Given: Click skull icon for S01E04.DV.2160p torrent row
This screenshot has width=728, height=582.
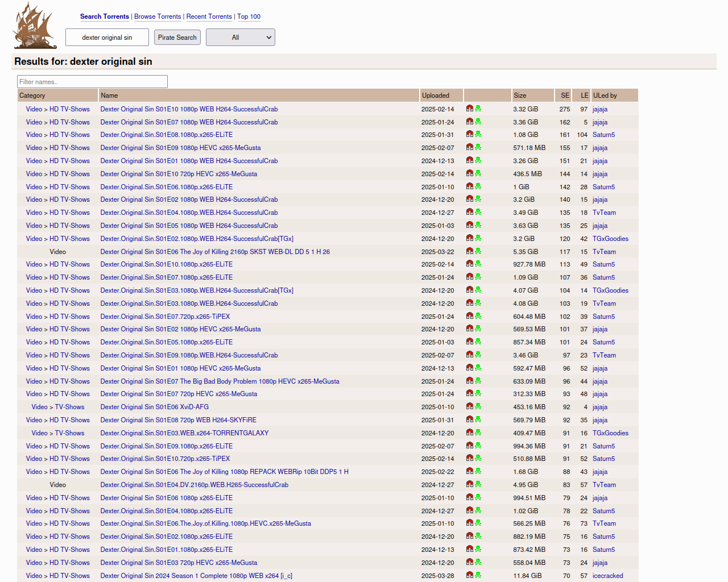Looking at the screenshot, I should tap(478, 484).
